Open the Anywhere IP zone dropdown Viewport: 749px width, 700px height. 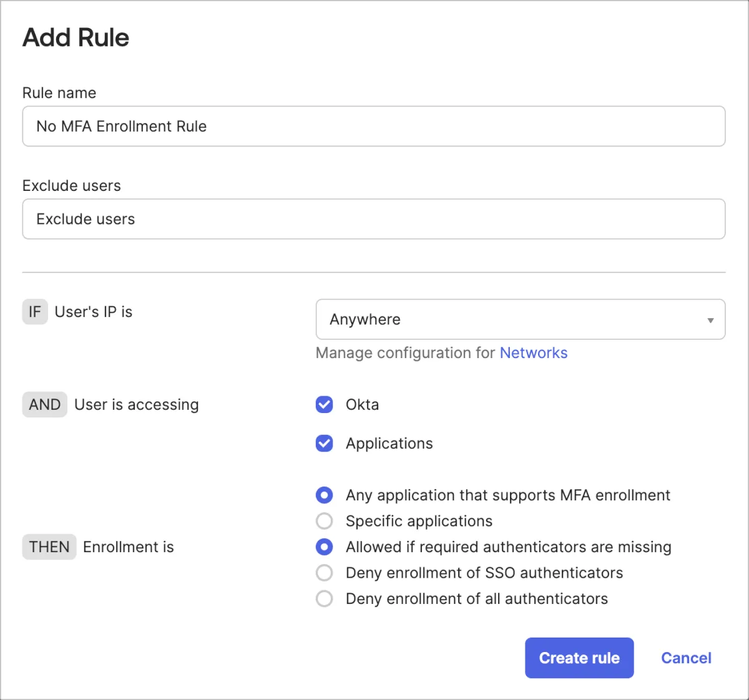520,319
